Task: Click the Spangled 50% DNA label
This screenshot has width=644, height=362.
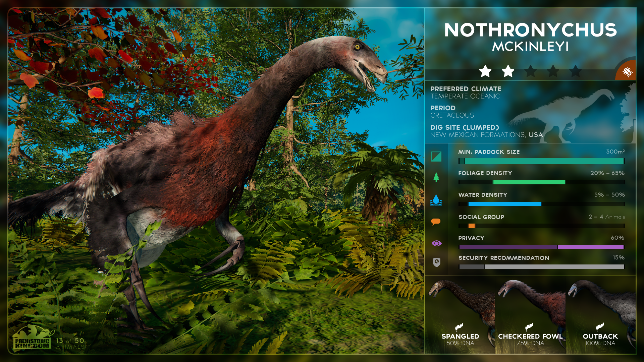Action: (460, 340)
